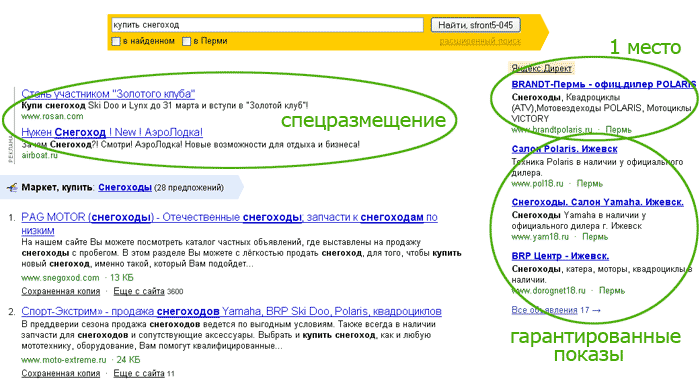Visit the www.yam18.ru address

[540, 237]
